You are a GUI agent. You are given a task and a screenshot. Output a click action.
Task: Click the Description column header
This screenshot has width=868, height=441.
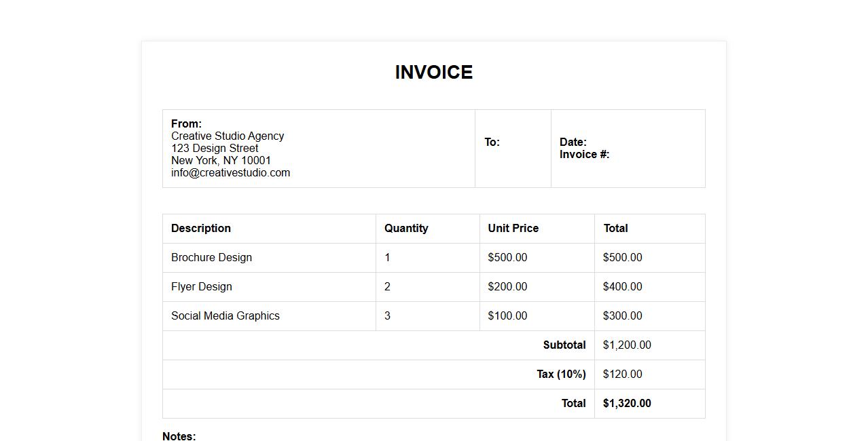(x=201, y=229)
